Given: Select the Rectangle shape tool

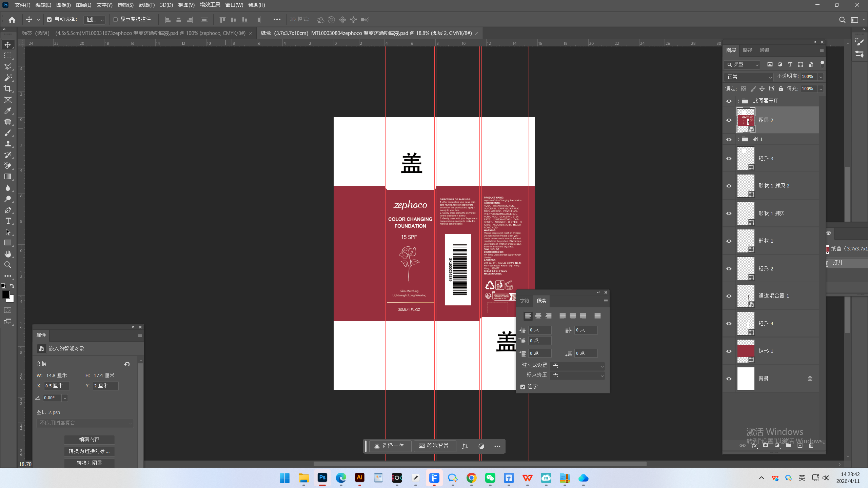Looking at the screenshot, I should 8,243.
